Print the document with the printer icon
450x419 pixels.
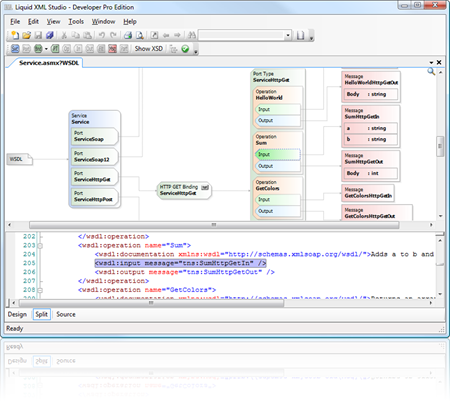(x=128, y=35)
